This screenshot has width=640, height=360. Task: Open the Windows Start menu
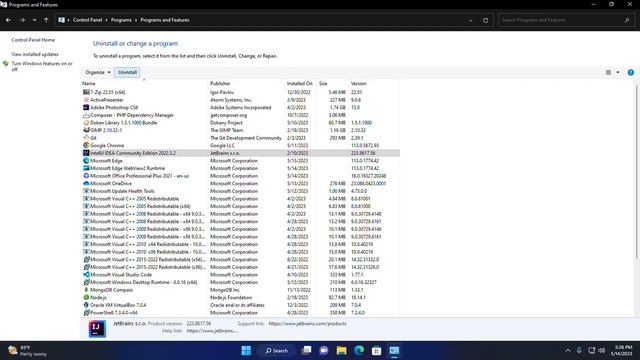tap(246, 351)
